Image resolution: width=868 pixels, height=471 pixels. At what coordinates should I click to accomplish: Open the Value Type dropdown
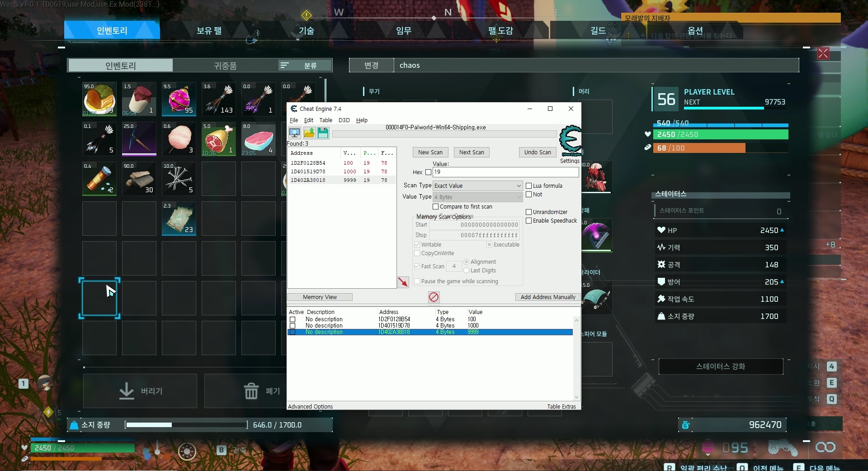477,197
